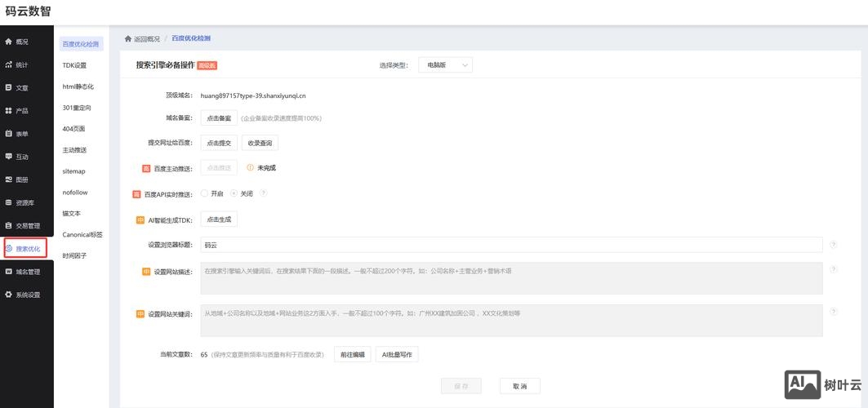868x408 pixels.
Task: Open sitemap submenu item
Action: (73, 171)
